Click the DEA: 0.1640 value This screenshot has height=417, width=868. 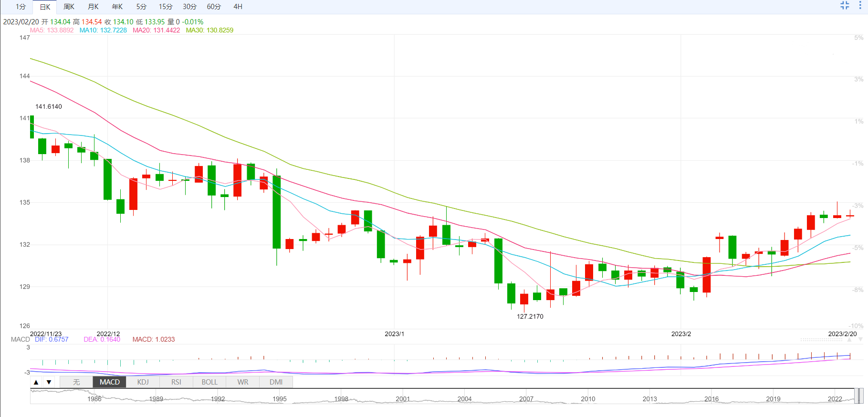pos(102,339)
